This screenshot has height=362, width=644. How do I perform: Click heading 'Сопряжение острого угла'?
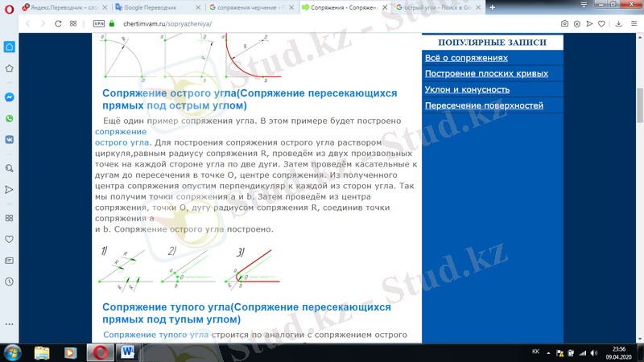pyautogui.click(x=250, y=99)
